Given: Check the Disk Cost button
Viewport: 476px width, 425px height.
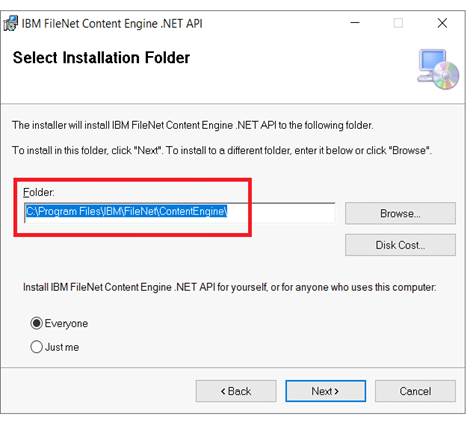Looking at the screenshot, I should click(x=400, y=245).
